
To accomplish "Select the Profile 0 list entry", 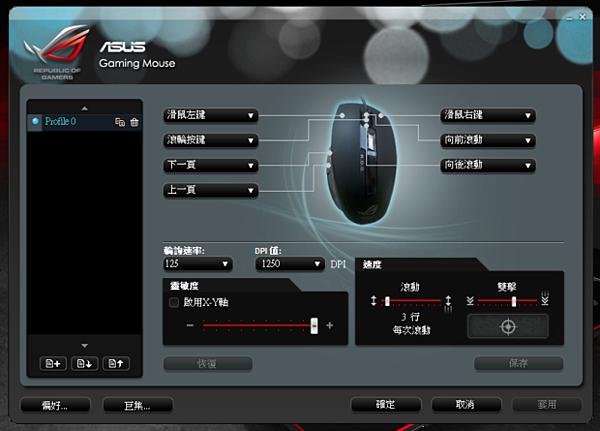I will click(85, 122).
